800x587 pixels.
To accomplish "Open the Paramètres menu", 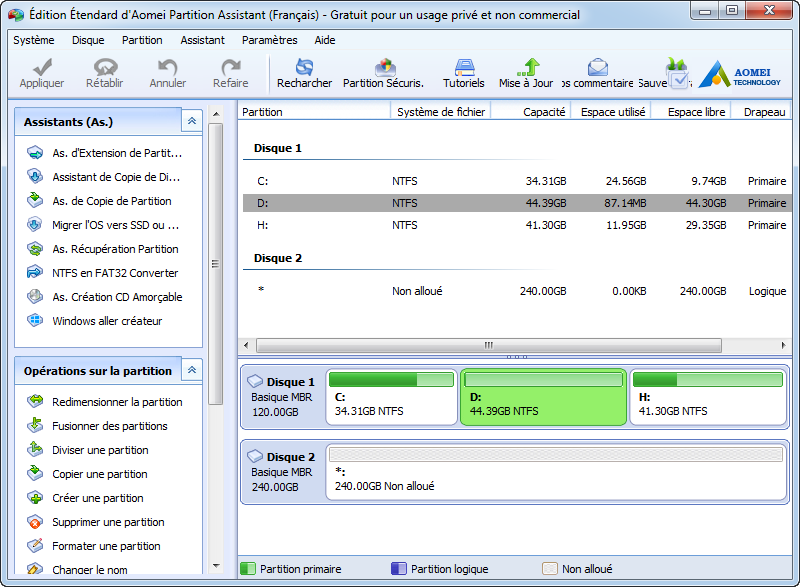I will 269,40.
